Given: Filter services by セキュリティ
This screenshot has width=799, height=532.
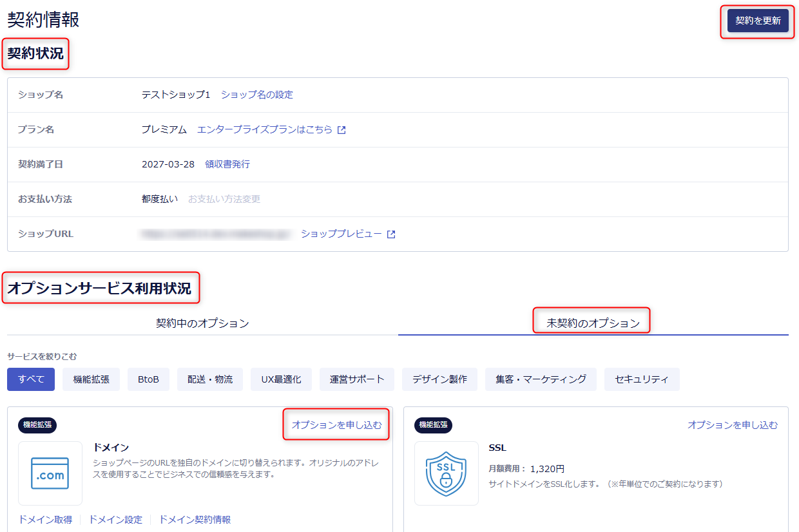Looking at the screenshot, I should [642, 379].
